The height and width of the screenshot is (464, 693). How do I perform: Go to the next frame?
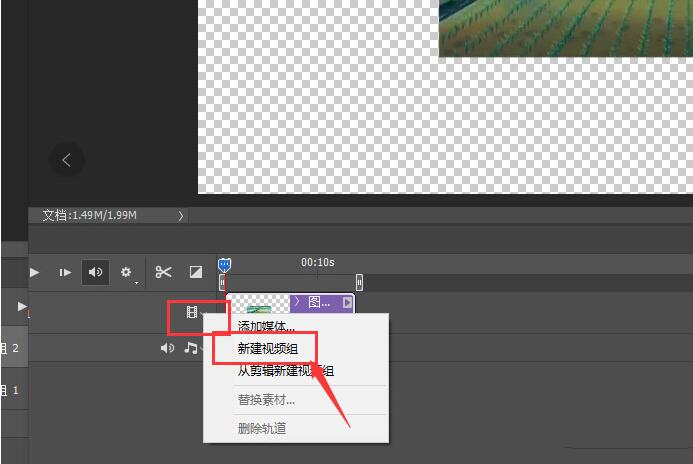click(65, 272)
